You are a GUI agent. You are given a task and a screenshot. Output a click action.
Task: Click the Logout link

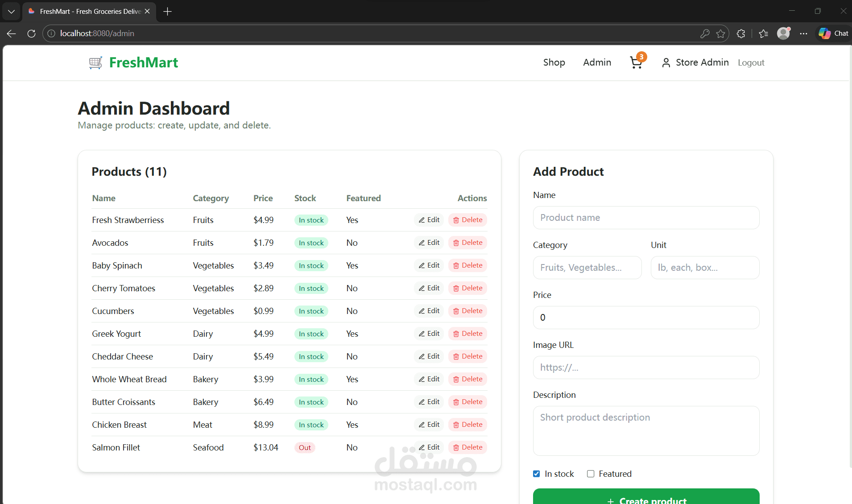pyautogui.click(x=751, y=63)
